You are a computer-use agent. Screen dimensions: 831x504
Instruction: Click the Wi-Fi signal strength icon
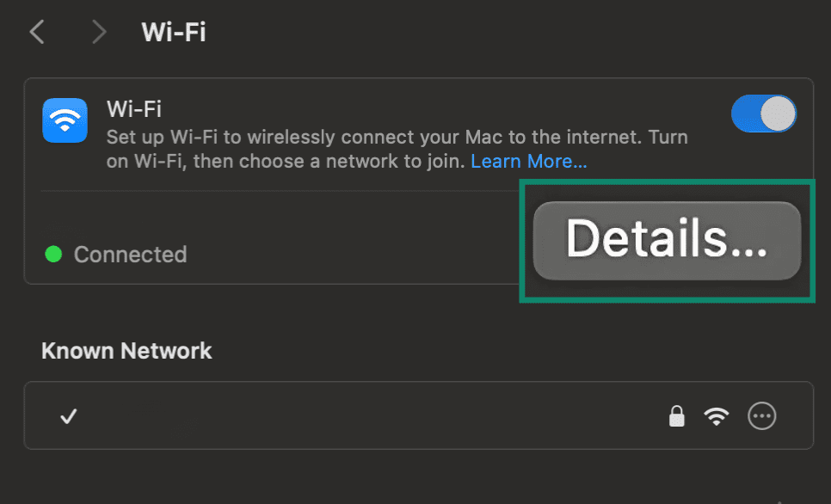[717, 415]
